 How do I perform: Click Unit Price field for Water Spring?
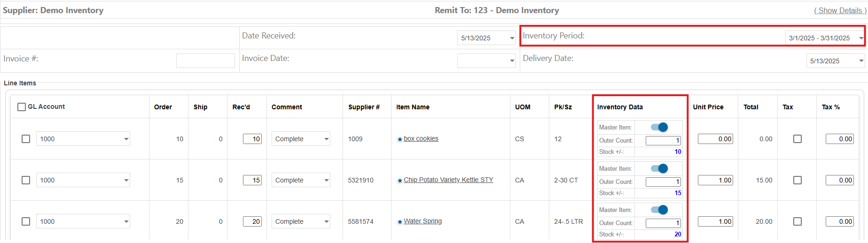coord(715,221)
